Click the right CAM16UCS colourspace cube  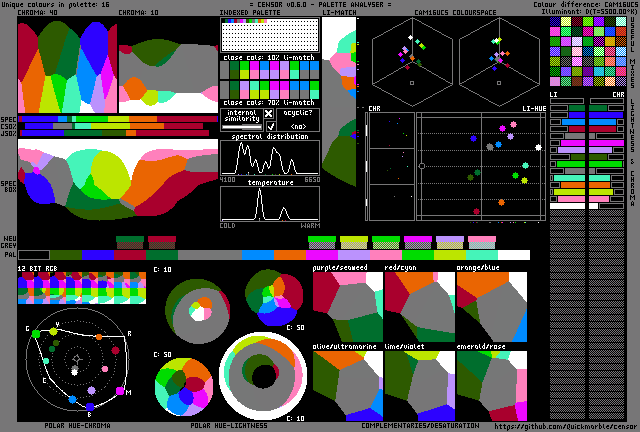(x=499, y=61)
